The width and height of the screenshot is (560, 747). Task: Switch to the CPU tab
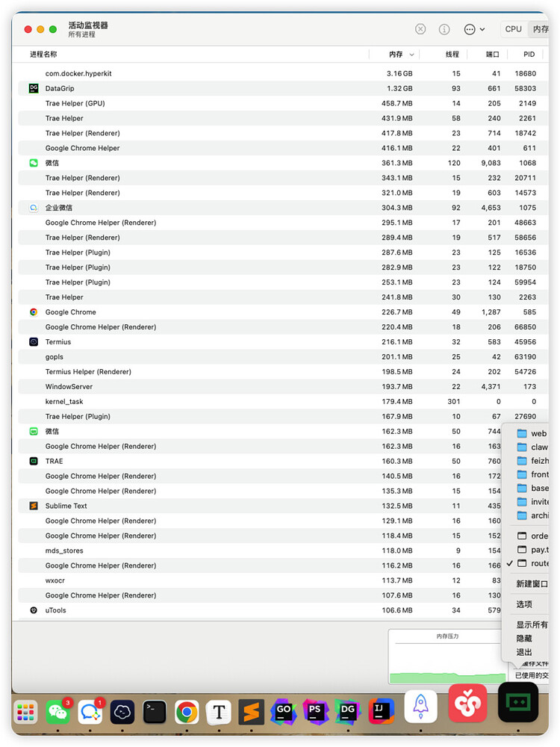513,29
